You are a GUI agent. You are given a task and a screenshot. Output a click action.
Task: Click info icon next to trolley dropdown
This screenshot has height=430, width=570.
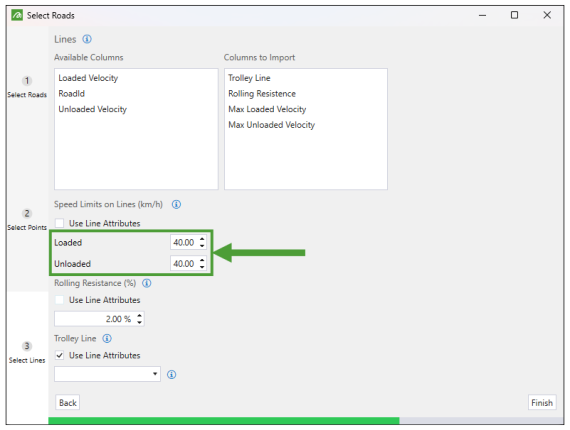pyautogui.click(x=172, y=374)
